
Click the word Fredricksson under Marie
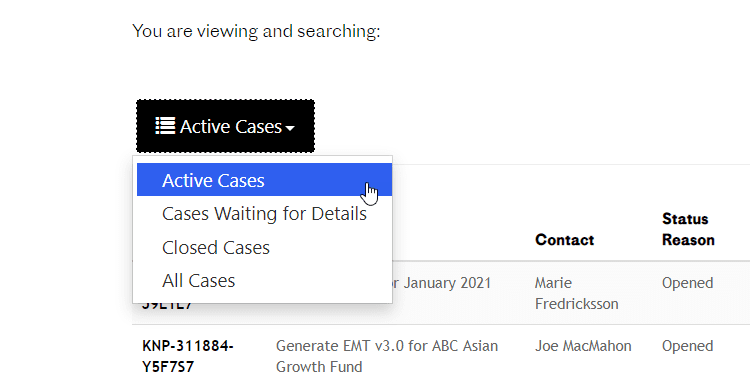click(x=576, y=304)
